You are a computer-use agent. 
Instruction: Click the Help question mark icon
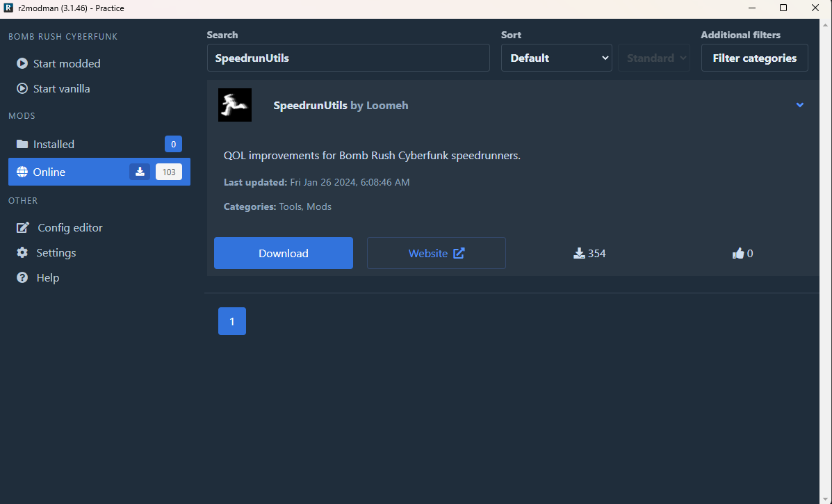[x=22, y=277]
